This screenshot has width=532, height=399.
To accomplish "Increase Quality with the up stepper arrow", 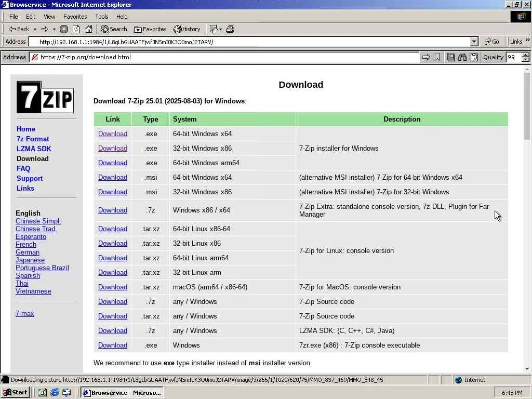I will pyautogui.click(x=526, y=55).
